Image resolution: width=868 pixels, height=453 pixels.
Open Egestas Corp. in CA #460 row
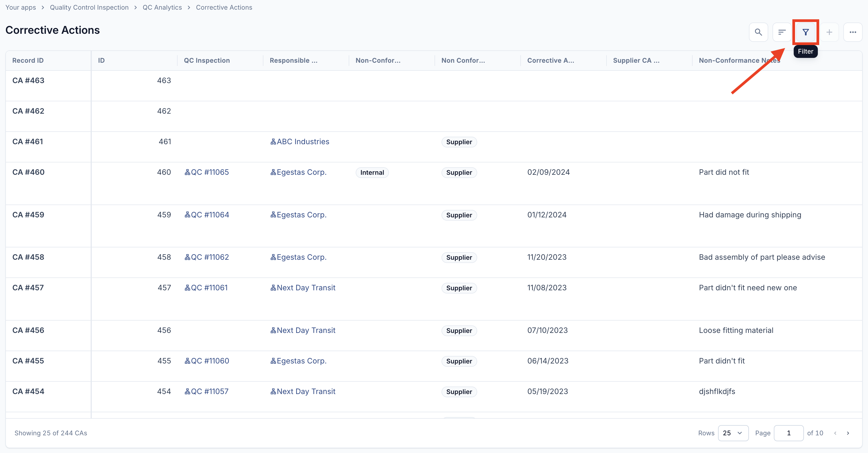(299, 172)
